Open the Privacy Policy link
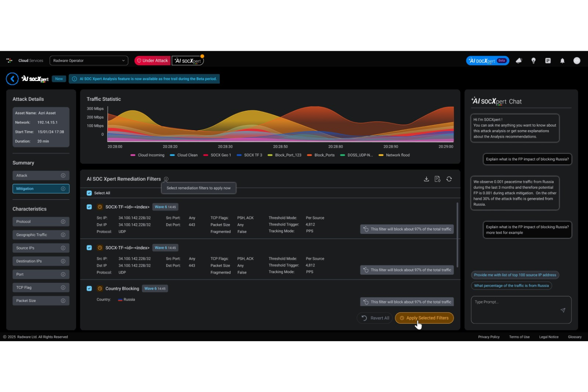588x392 pixels. pos(489,337)
